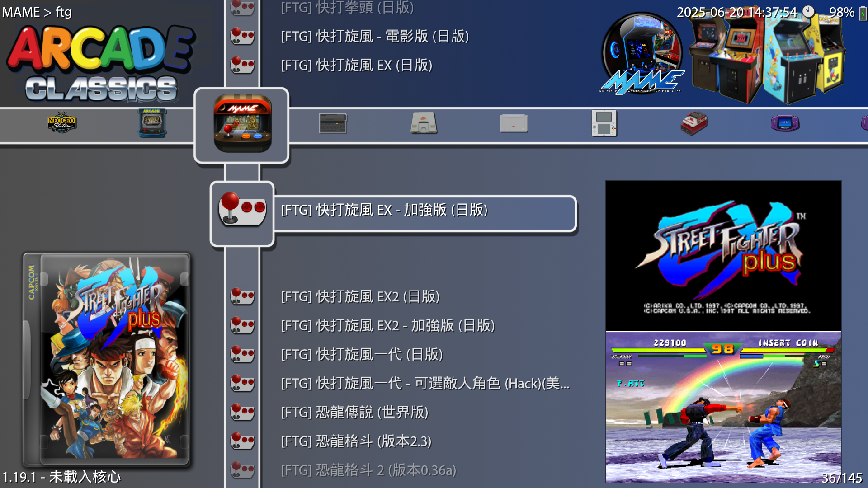The height and width of the screenshot is (488, 868).
Task: Select the PGM arcade cabinet system icon
Action: click(x=152, y=122)
